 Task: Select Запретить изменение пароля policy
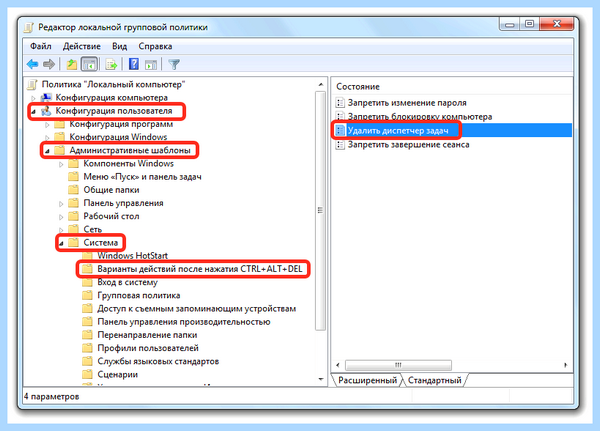click(407, 103)
